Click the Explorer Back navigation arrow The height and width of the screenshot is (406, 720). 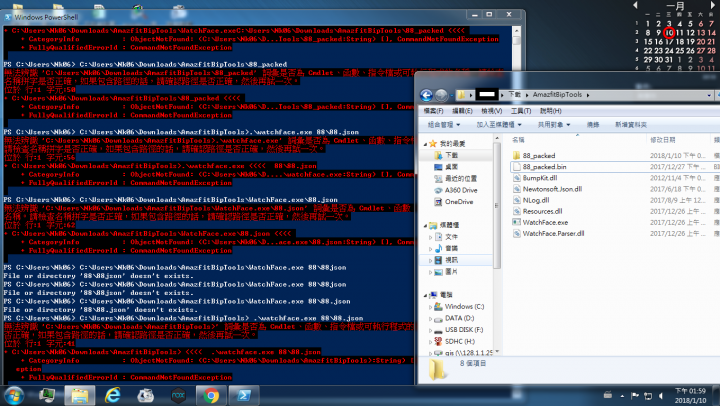click(x=426, y=95)
